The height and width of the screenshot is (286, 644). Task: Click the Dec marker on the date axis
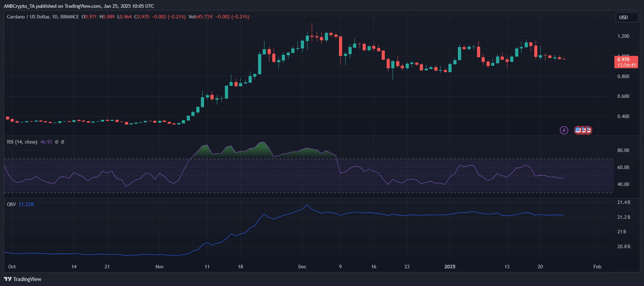click(302, 267)
